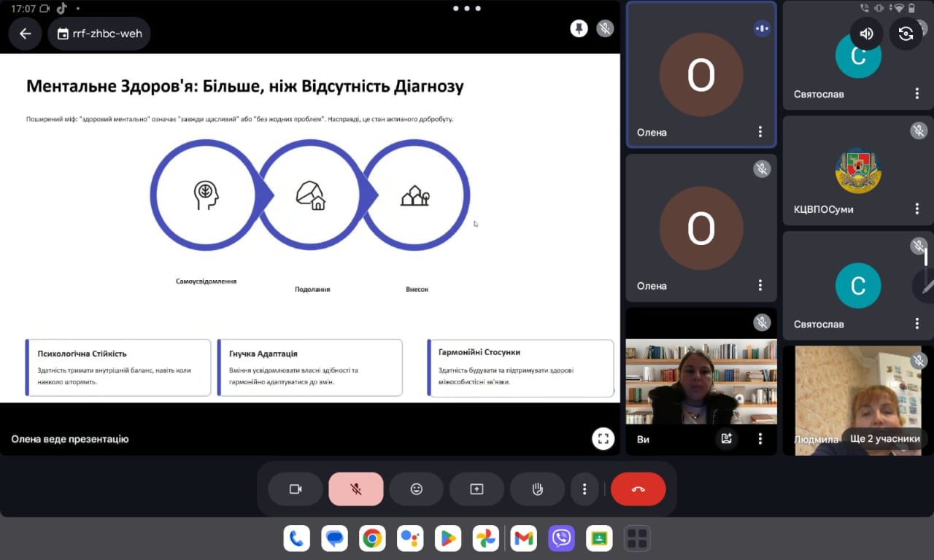The image size is (934, 560).
Task: Show the other participants via Ще 2 учасники
Action: (x=885, y=439)
